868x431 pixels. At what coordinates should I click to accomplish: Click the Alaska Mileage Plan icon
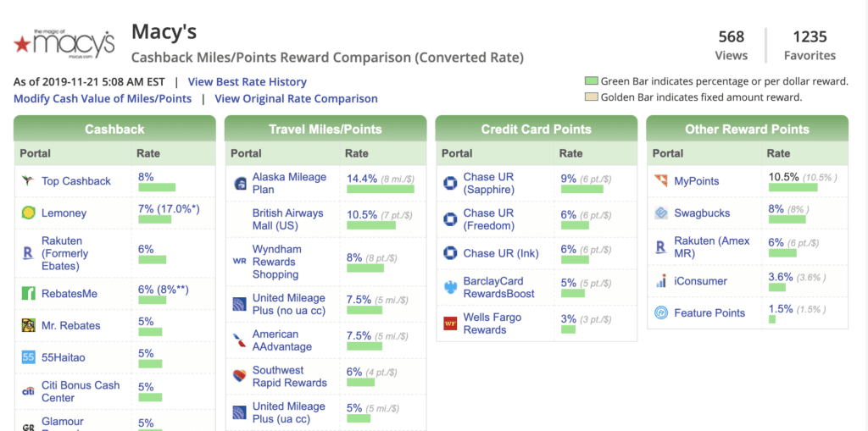coord(239,184)
